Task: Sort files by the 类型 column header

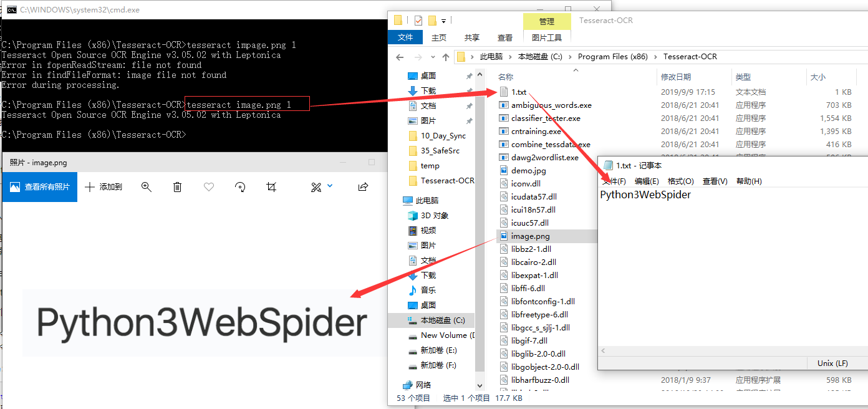Action: coord(743,77)
